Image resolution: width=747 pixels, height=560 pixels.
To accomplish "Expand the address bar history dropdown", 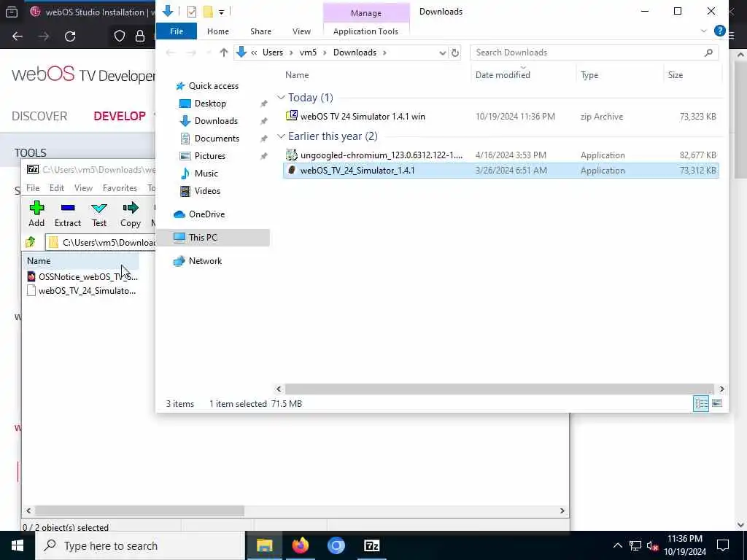I will point(443,52).
